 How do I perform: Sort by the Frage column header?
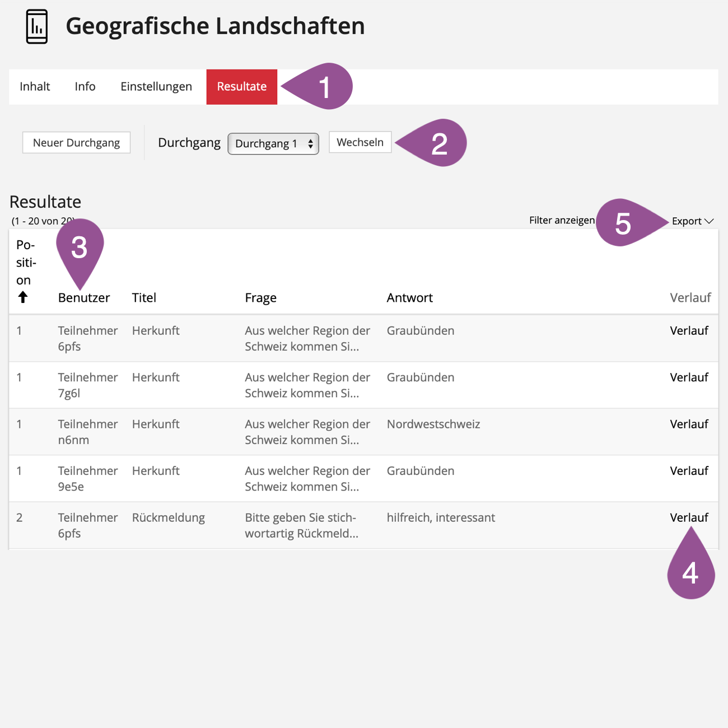[x=260, y=298]
